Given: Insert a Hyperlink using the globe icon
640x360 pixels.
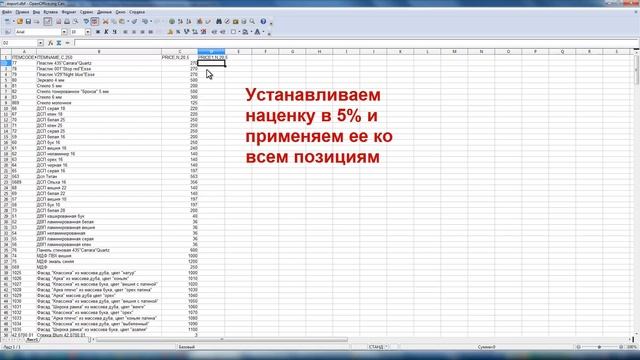Looking at the screenshot, I should [172, 21].
